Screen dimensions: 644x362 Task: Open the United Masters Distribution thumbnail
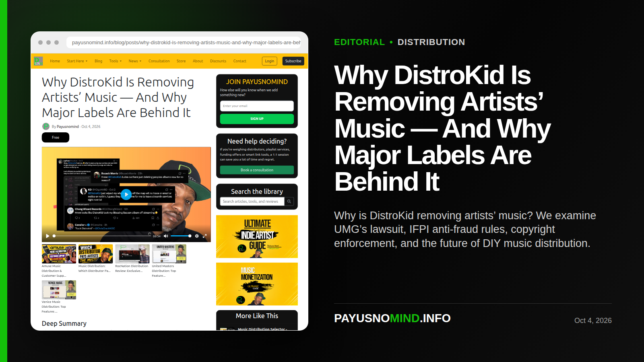tap(169, 254)
